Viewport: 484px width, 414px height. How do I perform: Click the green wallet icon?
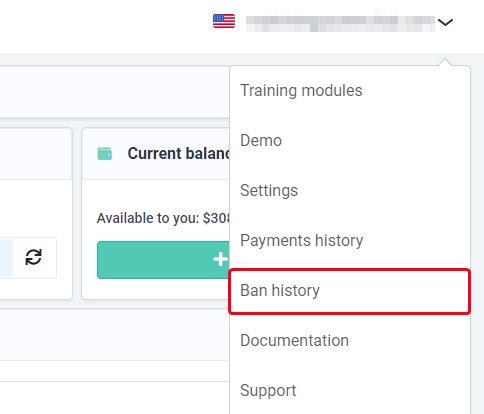[x=105, y=154]
